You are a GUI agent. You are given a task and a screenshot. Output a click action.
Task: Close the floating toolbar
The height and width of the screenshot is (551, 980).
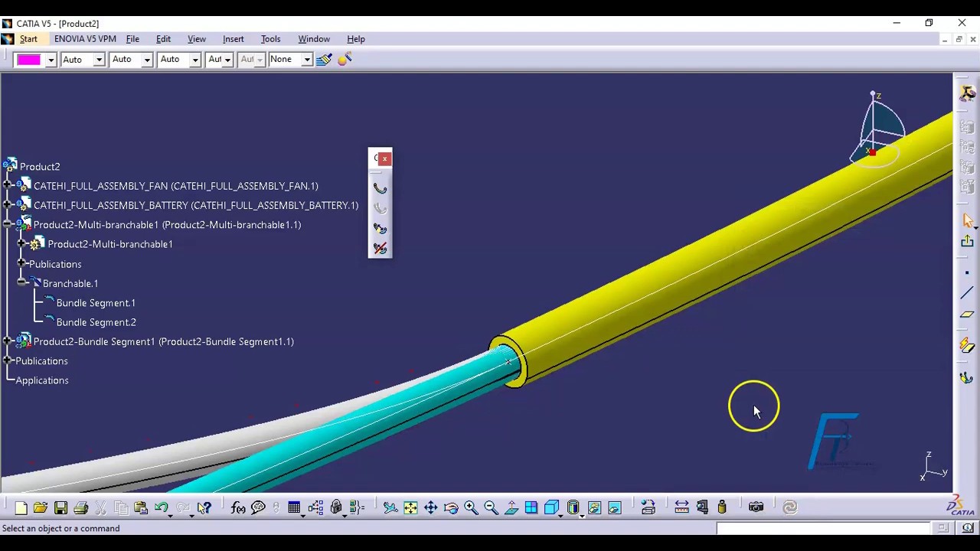385,158
